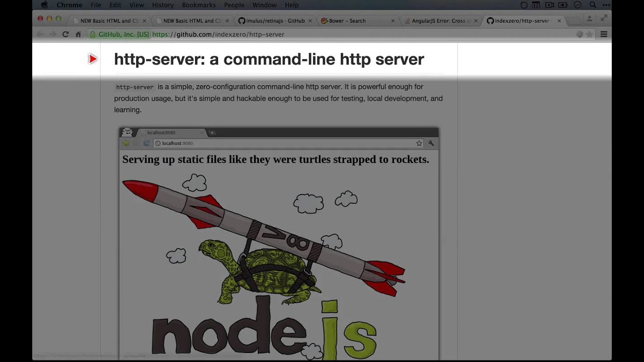The width and height of the screenshot is (644, 362).
Task: Open the Window menu
Action: pos(265,5)
